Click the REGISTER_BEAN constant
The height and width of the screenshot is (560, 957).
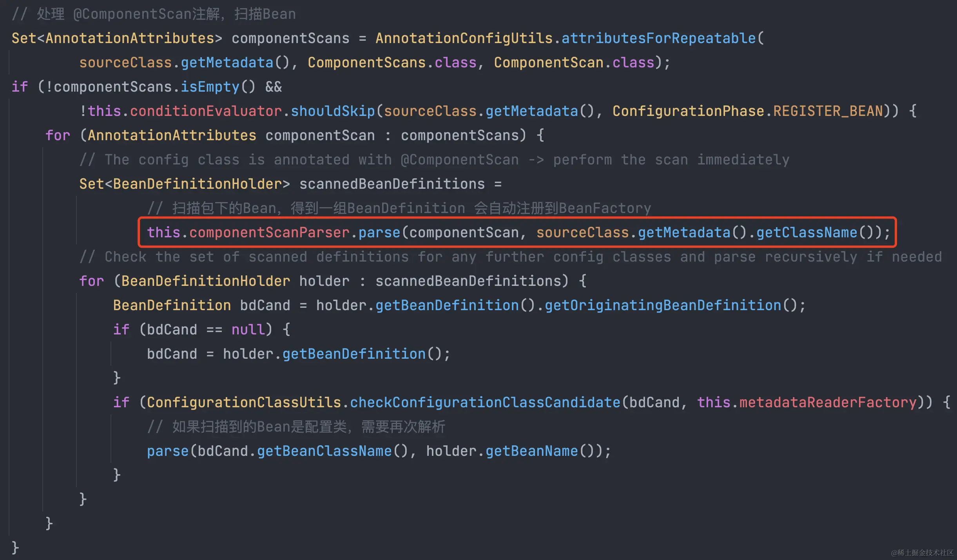click(828, 111)
